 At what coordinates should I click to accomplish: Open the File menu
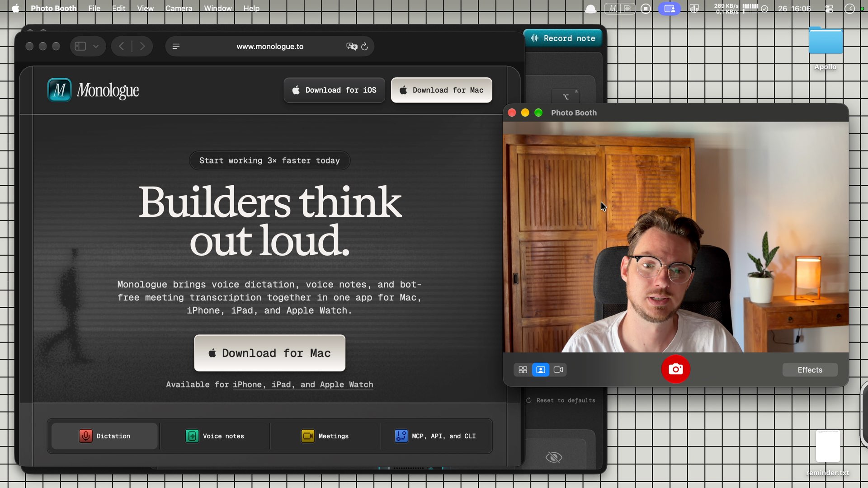94,8
